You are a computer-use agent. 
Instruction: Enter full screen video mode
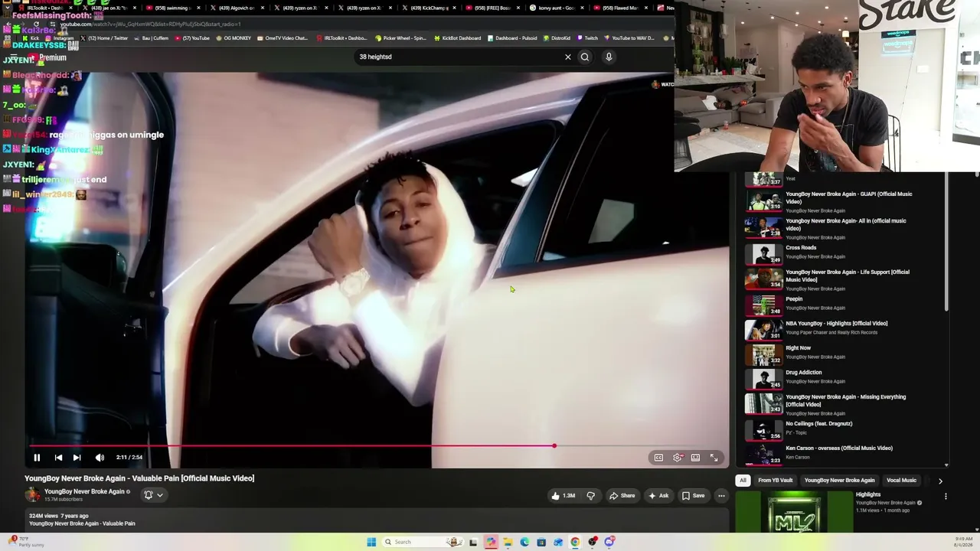tap(714, 458)
